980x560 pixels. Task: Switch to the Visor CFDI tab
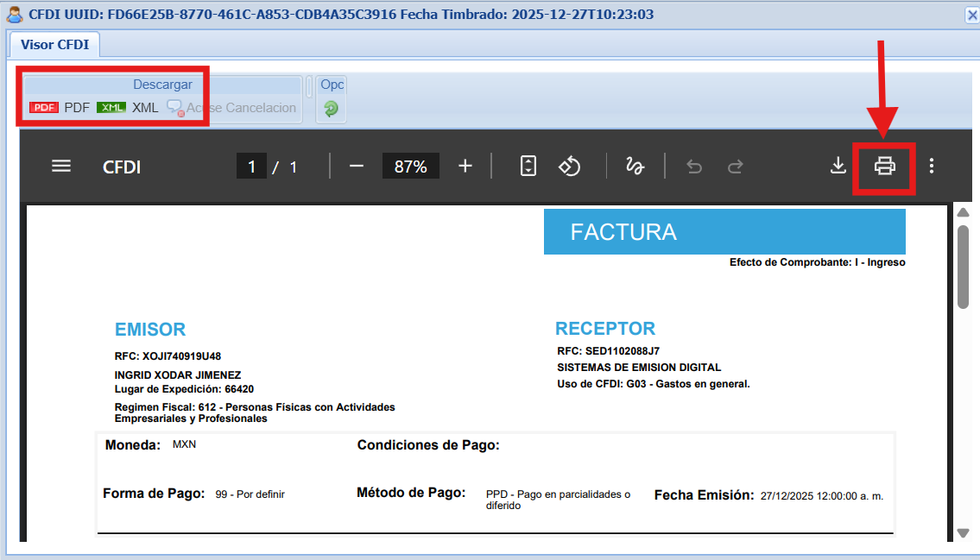[x=55, y=45]
